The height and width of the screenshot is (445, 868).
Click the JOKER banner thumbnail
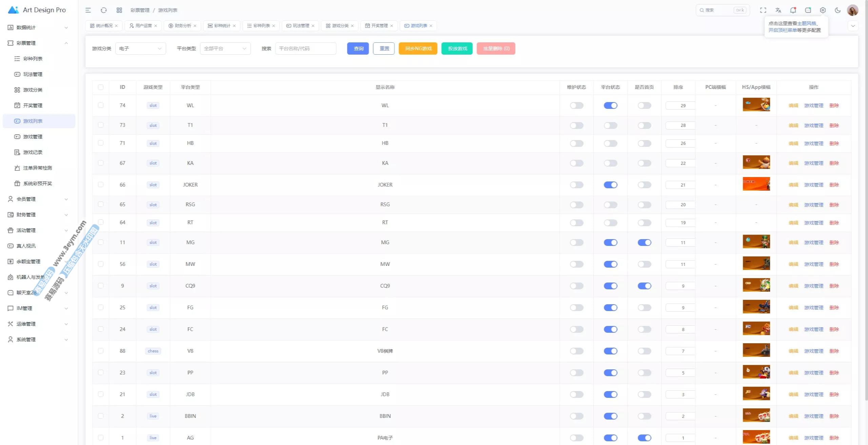click(x=756, y=184)
